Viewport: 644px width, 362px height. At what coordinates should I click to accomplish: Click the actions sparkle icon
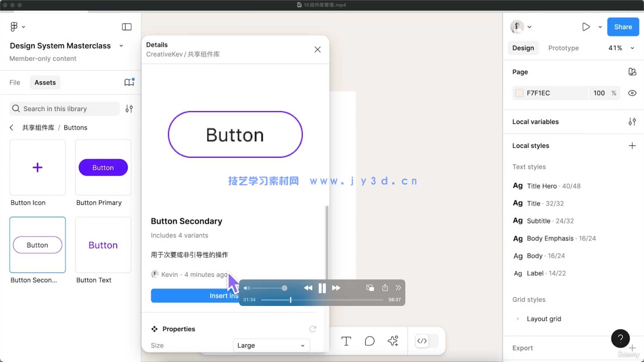click(x=393, y=341)
